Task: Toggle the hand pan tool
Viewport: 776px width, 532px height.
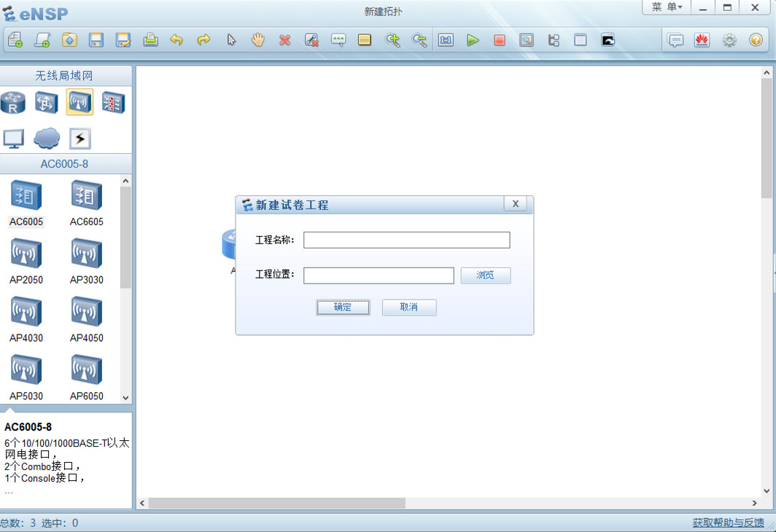Action: tap(257, 40)
